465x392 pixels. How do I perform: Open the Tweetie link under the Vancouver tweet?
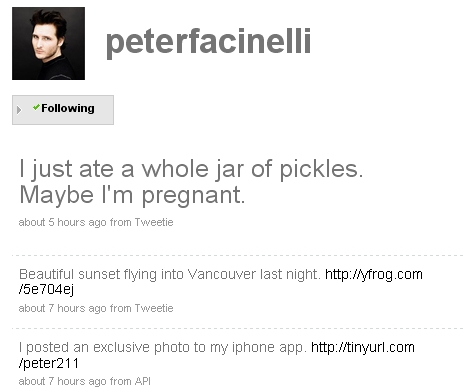154,308
